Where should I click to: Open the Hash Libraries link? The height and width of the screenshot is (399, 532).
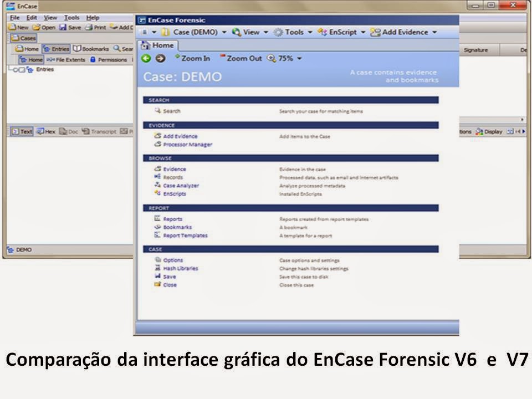click(x=181, y=268)
